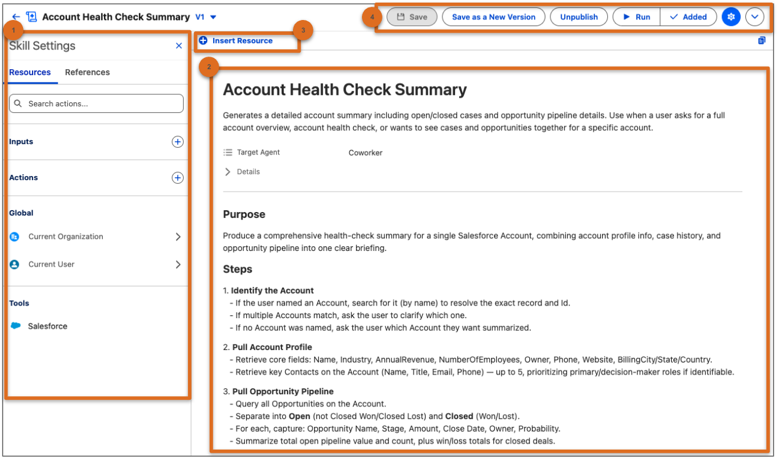The image size is (778, 460).
Task: Click the Steps heading
Action: (238, 269)
